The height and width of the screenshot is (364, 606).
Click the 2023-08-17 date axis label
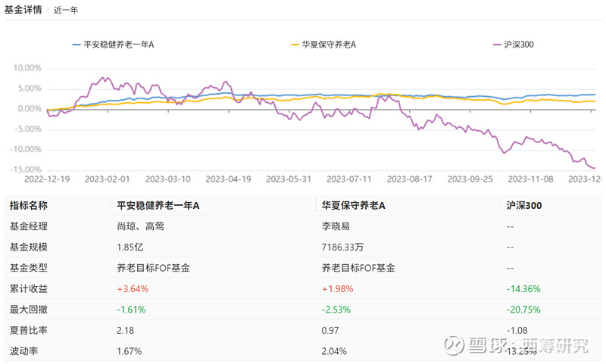coord(409,179)
